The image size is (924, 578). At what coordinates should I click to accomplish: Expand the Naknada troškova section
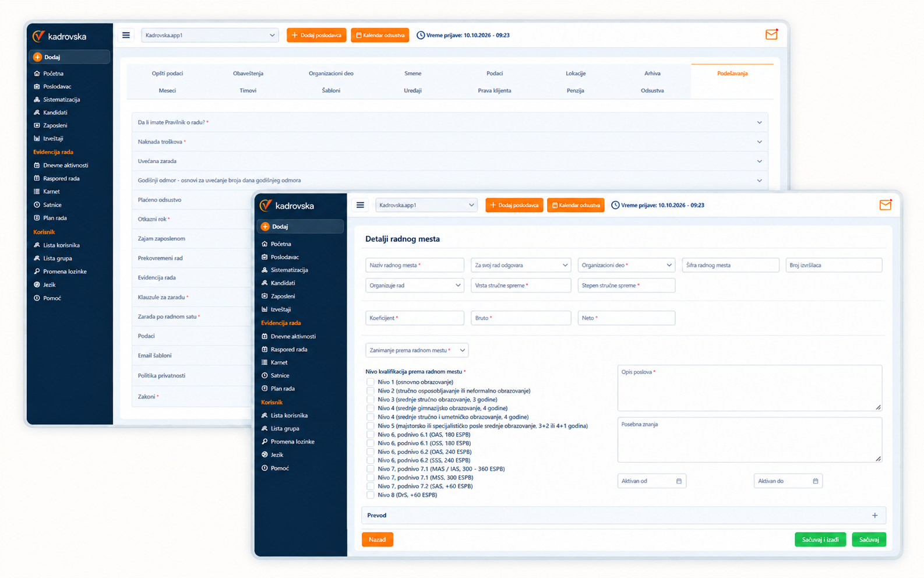pyautogui.click(x=450, y=142)
